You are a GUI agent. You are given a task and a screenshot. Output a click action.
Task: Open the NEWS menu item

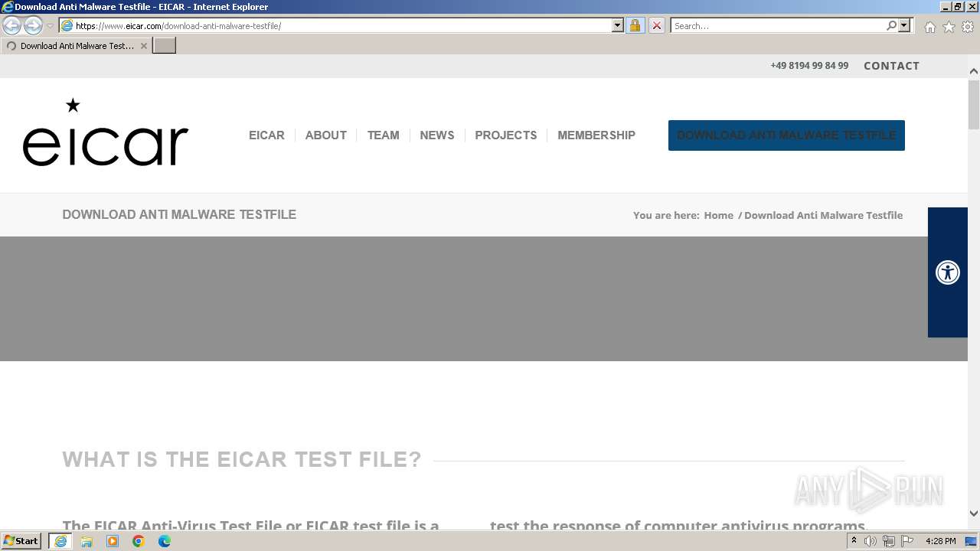click(x=437, y=135)
